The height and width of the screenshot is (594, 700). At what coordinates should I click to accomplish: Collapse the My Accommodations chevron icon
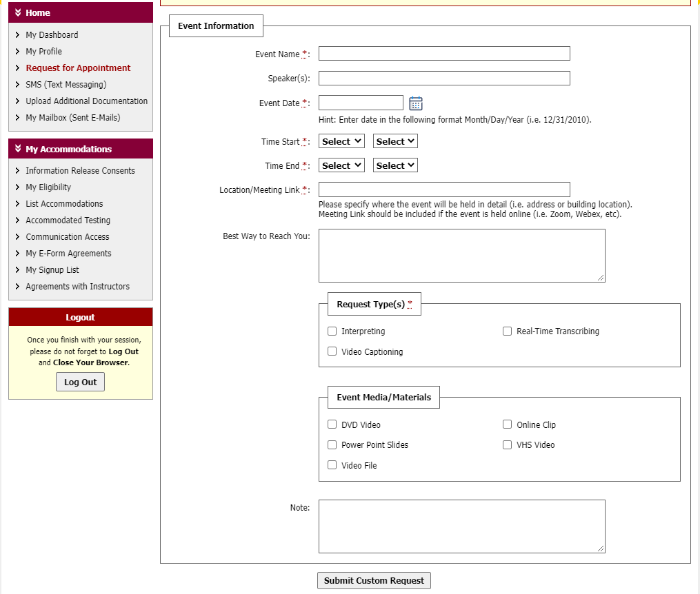(x=18, y=149)
